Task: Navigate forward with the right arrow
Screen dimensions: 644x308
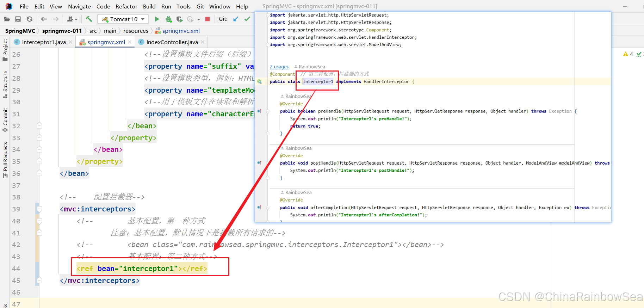Action: (56, 19)
